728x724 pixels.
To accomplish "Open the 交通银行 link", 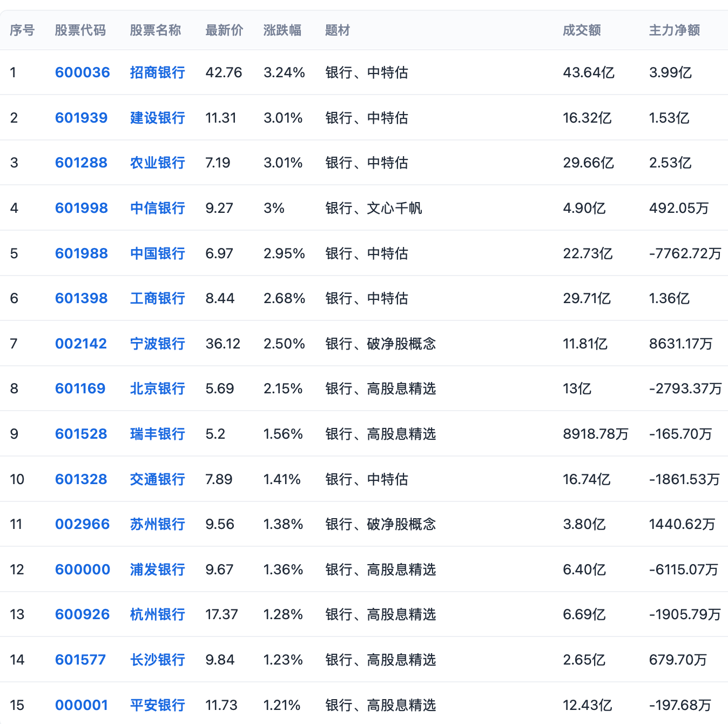I will pos(158,479).
